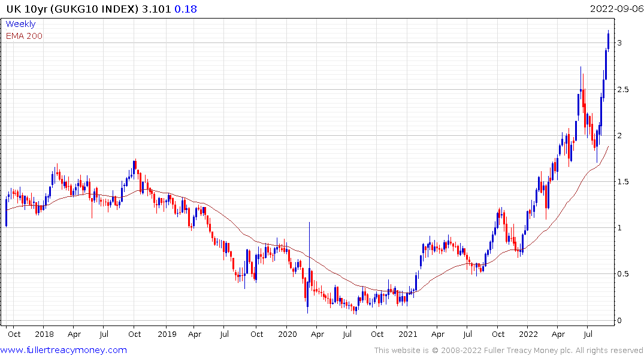Click the y-axis label 3
644x359 pixels.
[x=619, y=42]
